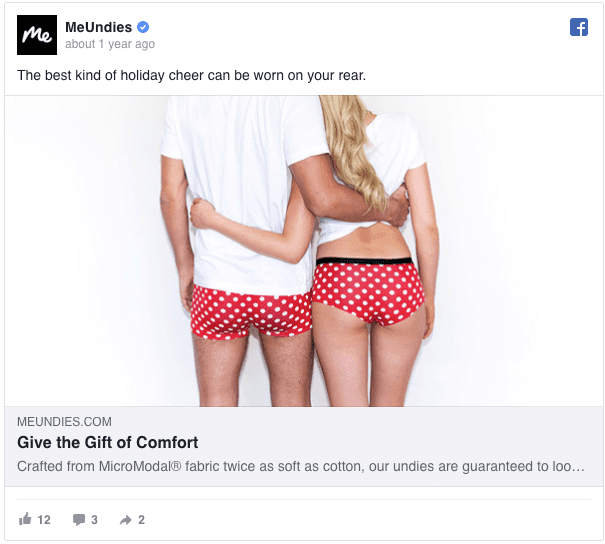Image resolution: width=605 pixels, height=544 pixels.
Task: Open the couple ad photo
Action: coord(304,251)
